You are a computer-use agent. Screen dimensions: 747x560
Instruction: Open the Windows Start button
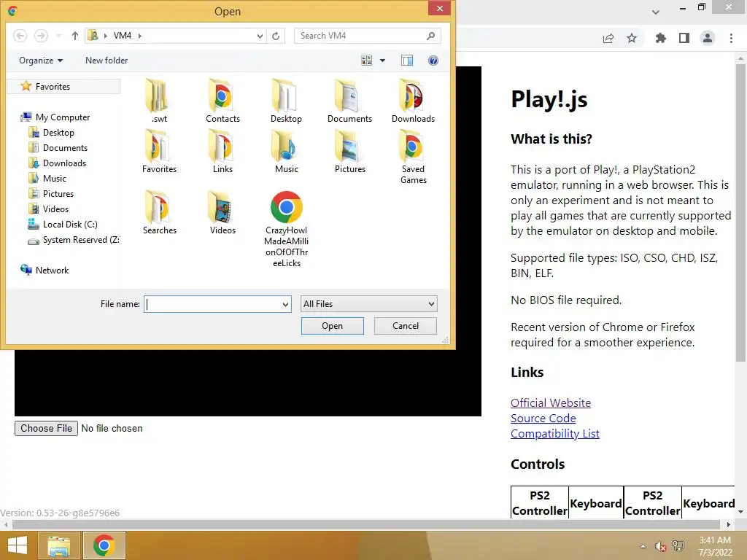(x=18, y=545)
